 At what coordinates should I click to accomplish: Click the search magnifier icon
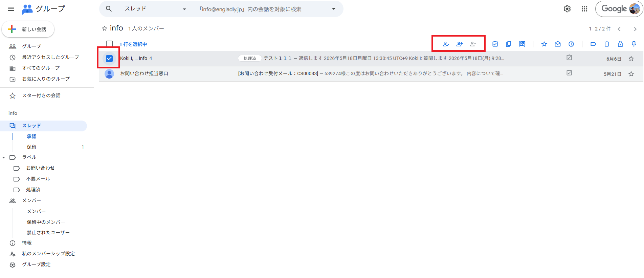(x=109, y=9)
